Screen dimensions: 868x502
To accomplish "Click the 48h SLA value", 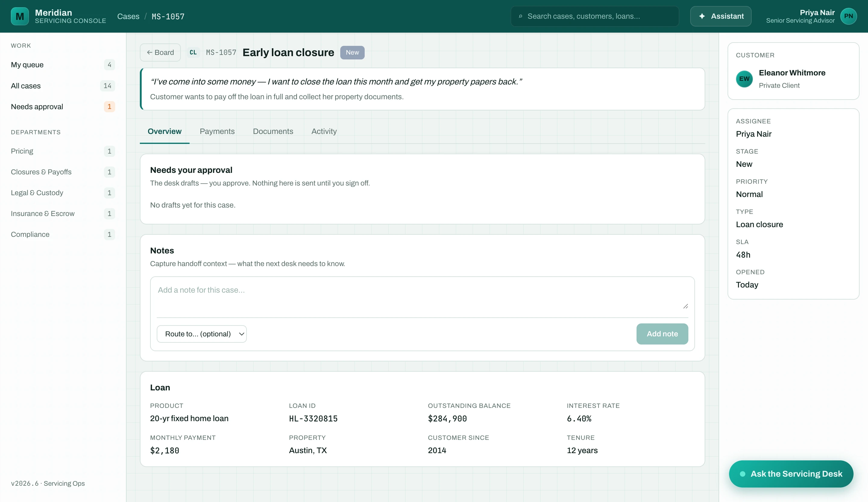I will (743, 255).
